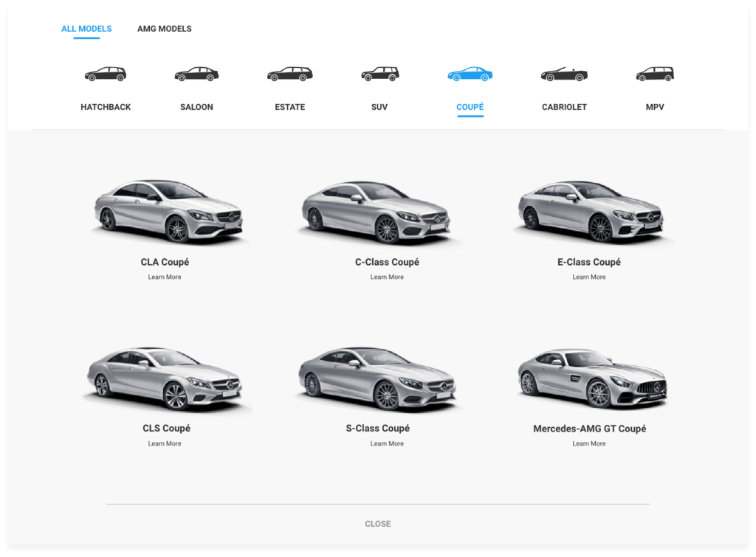The image size is (756, 557).
Task: Select the MPV vehicle icon
Action: click(655, 74)
